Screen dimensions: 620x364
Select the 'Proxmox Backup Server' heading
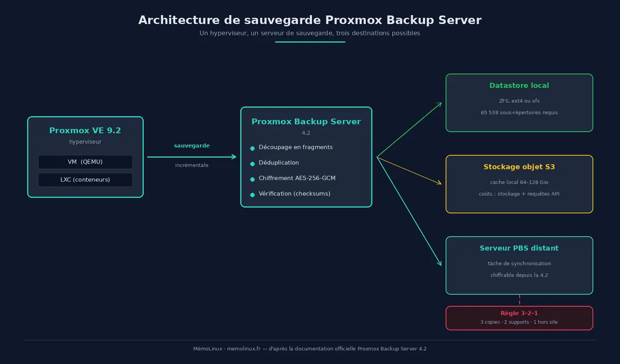point(306,122)
